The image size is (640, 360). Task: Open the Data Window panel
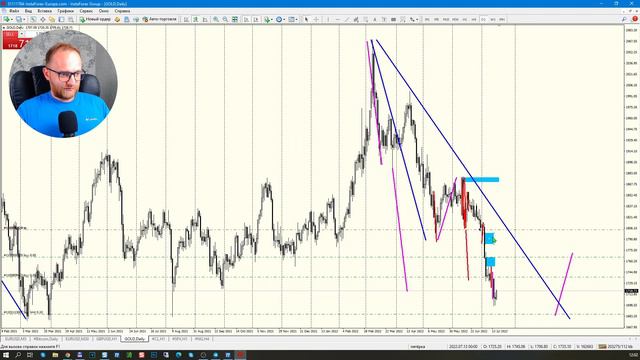(x=42, y=19)
